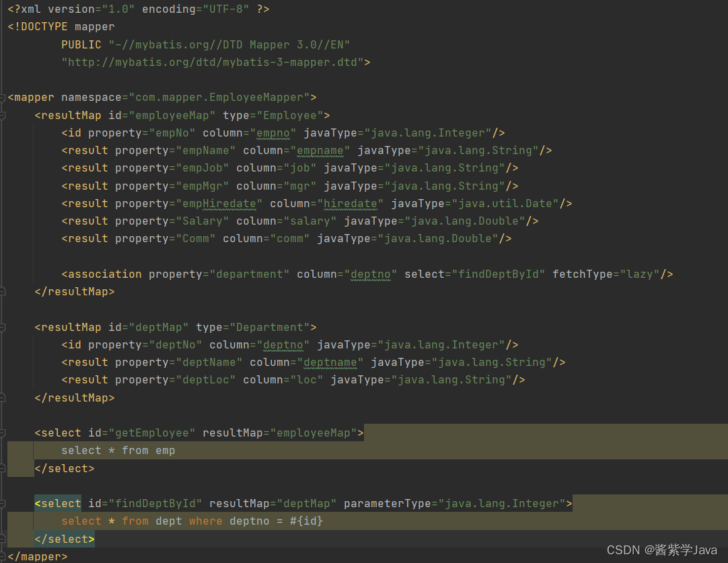Click the orange "where" keyword

click(206, 521)
